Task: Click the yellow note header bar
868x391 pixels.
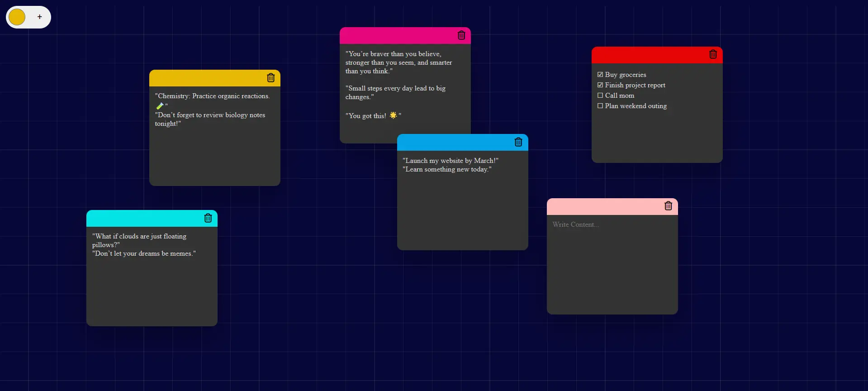Action: click(x=215, y=78)
